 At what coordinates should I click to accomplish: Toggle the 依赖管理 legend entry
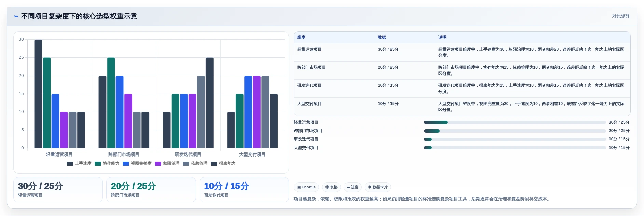pyautogui.click(x=195, y=164)
